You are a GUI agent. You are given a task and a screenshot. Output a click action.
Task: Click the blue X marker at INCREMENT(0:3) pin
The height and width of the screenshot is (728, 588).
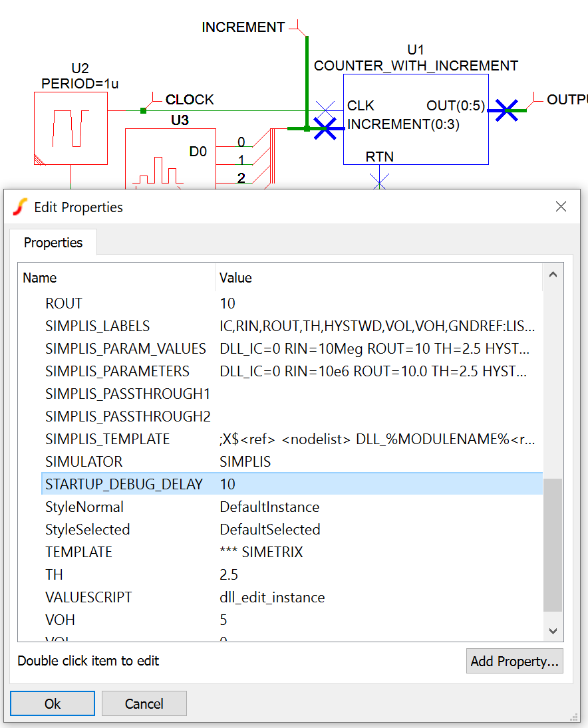point(325,128)
